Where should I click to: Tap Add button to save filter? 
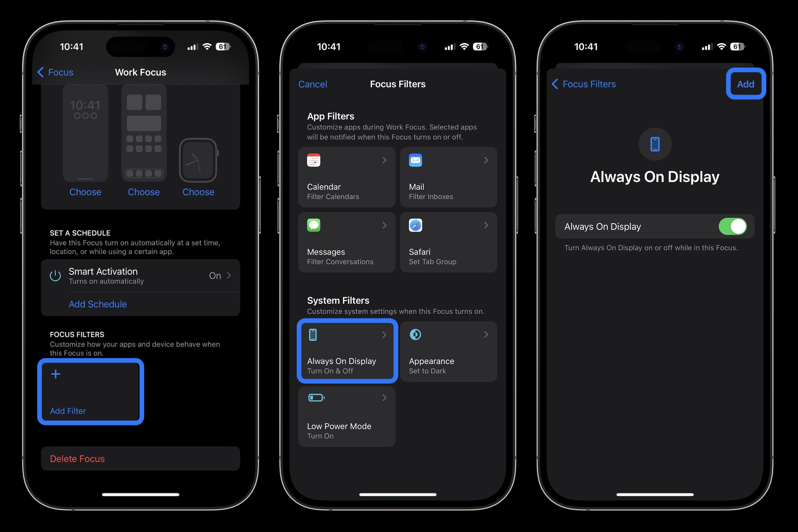745,84
